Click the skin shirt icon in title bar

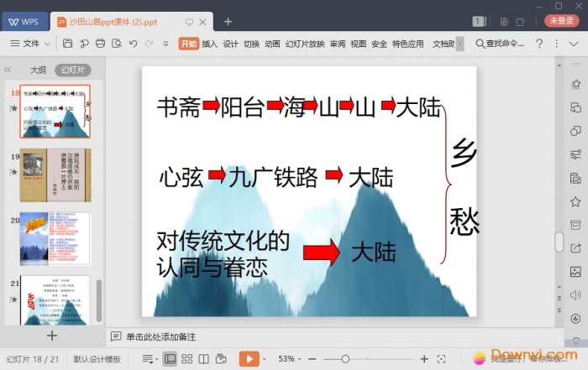pyautogui.click(x=520, y=22)
